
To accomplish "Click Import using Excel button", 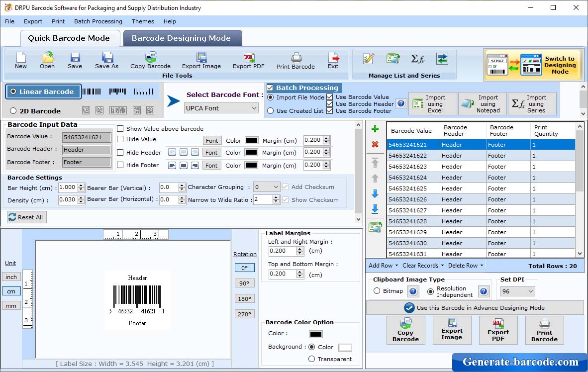I will tap(433, 104).
